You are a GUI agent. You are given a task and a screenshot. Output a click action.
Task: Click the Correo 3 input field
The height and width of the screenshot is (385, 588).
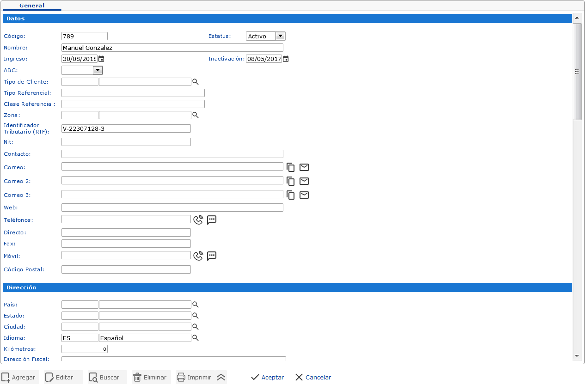(x=172, y=194)
